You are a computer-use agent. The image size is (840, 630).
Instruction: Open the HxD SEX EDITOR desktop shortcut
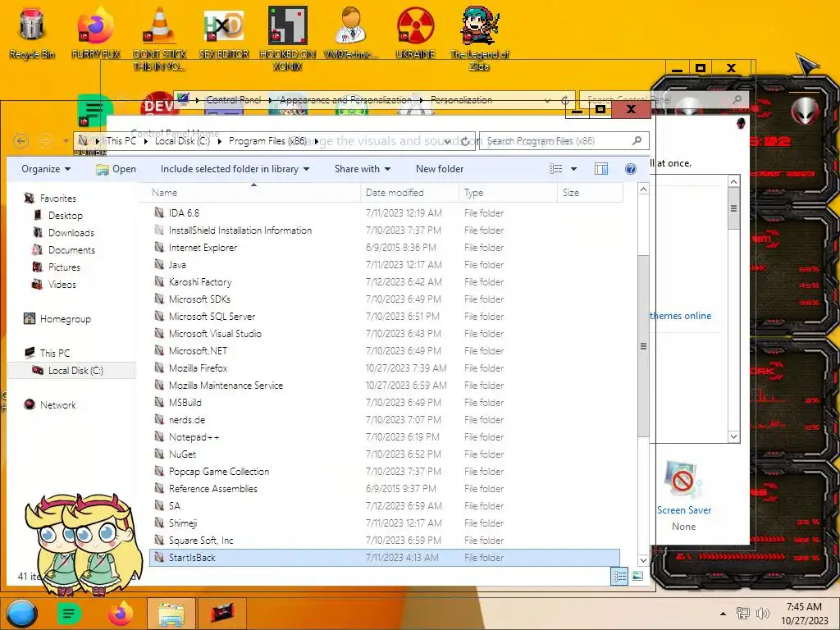[224, 33]
